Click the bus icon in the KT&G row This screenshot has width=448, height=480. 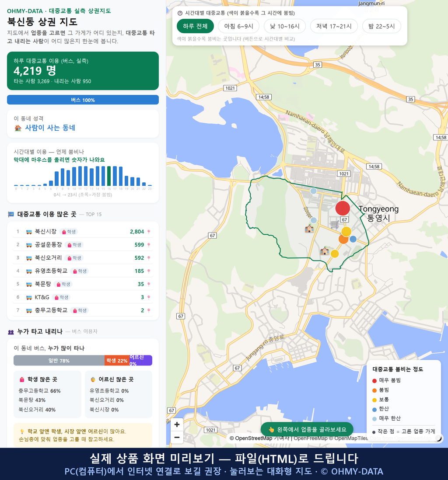(29, 298)
